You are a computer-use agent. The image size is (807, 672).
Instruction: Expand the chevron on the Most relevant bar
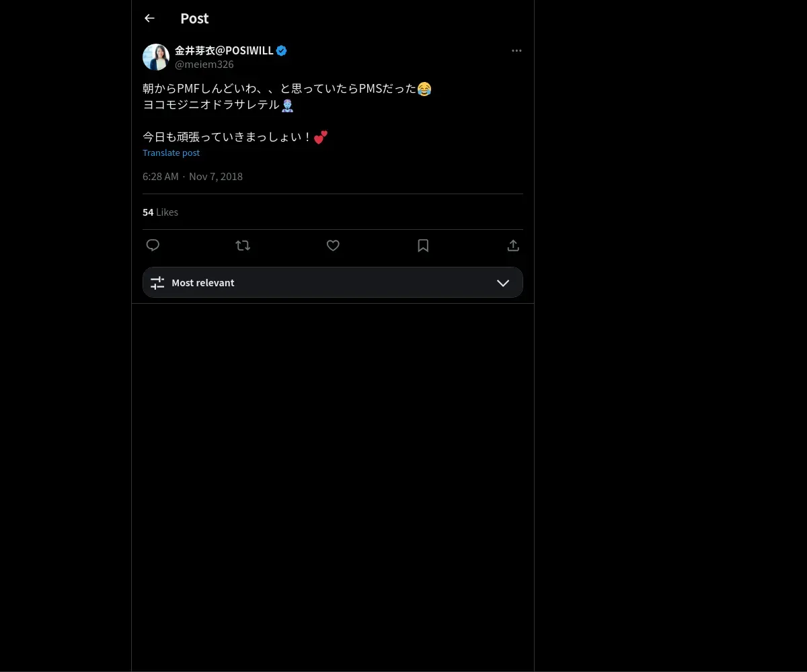(x=503, y=283)
